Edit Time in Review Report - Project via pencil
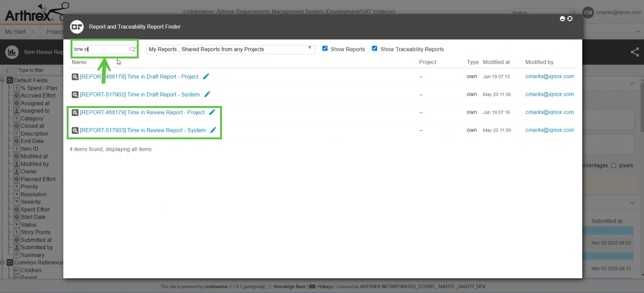Viewport: 644px width, 293px height. [x=212, y=112]
